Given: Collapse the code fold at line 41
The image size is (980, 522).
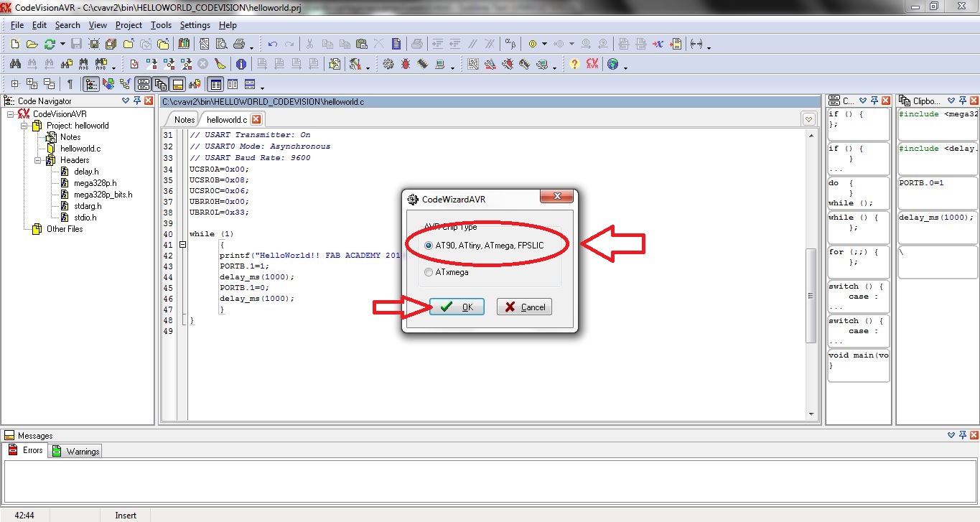Looking at the screenshot, I should click(183, 245).
